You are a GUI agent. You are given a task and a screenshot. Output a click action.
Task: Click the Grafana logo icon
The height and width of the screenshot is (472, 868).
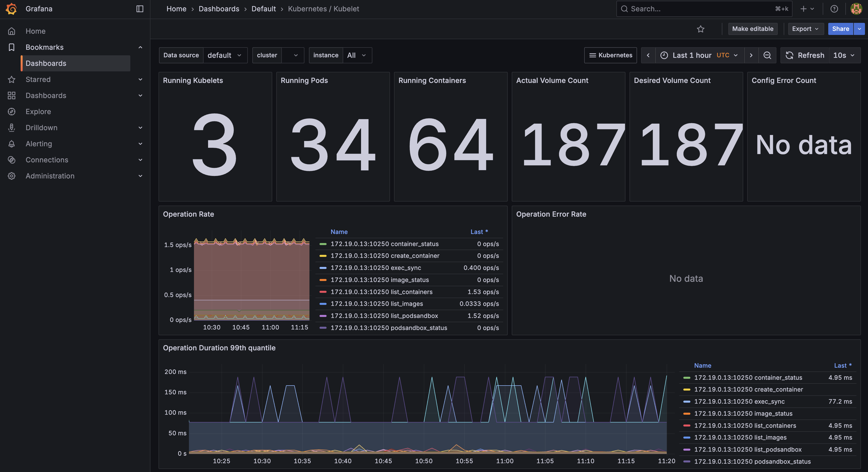(x=12, y=9)
